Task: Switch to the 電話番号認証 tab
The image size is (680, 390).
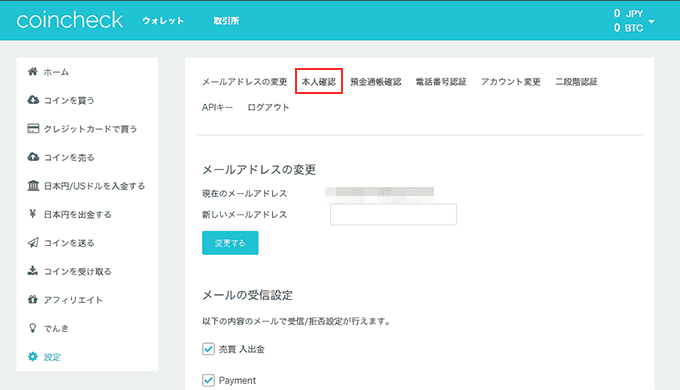Action: (x=441, y=82)
